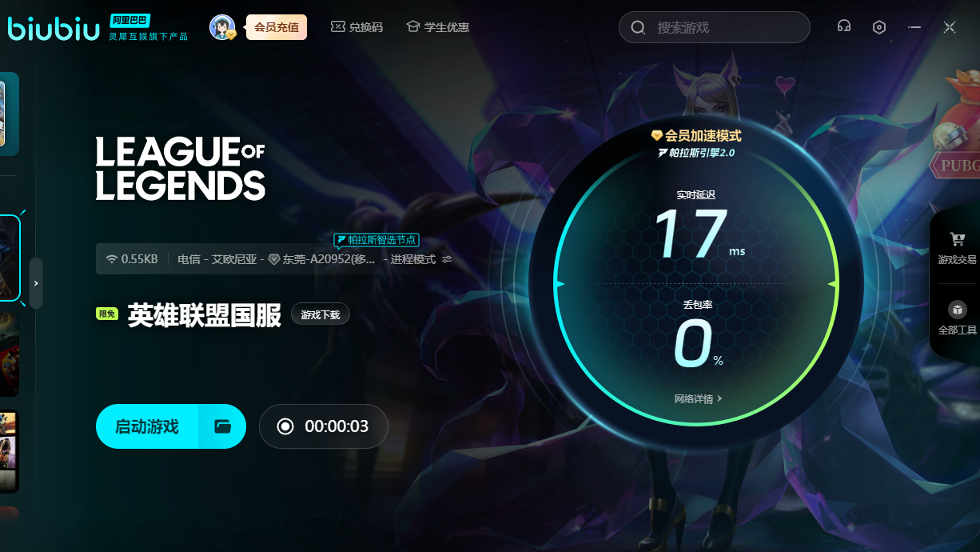Click the 启动游戏 launch button
The height and width of the screenshot is (552, 980).
pyautogui.click(x=147, y=426)
